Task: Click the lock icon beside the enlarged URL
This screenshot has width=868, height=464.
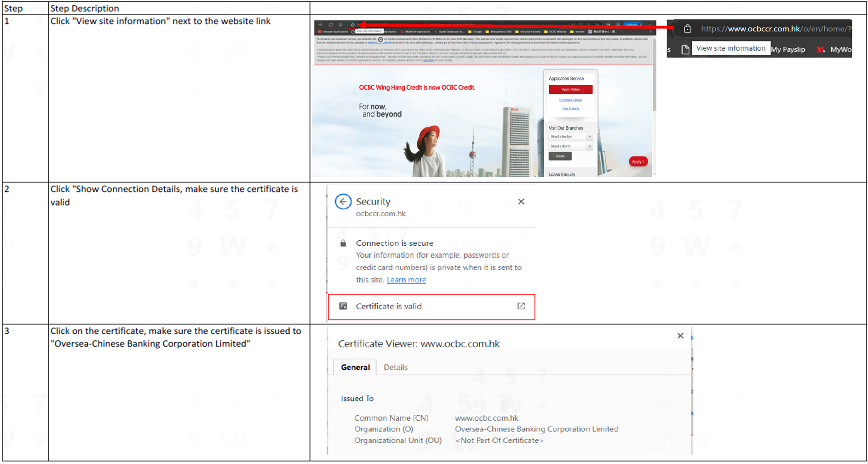Action: (x=687, y=29)
